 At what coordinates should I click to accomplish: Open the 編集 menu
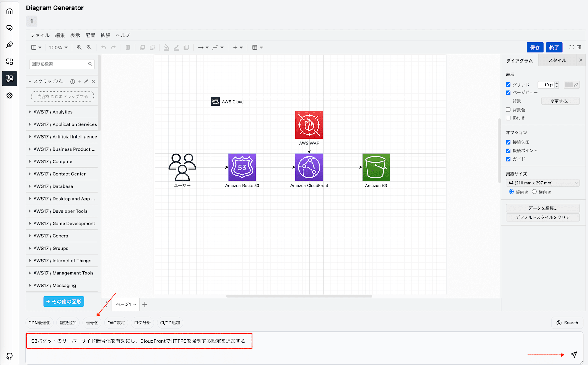point(60,35)
